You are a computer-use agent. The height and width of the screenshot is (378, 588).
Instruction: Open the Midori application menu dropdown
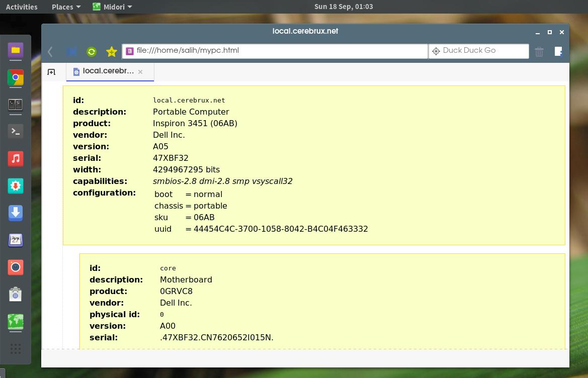click(112, 7)
